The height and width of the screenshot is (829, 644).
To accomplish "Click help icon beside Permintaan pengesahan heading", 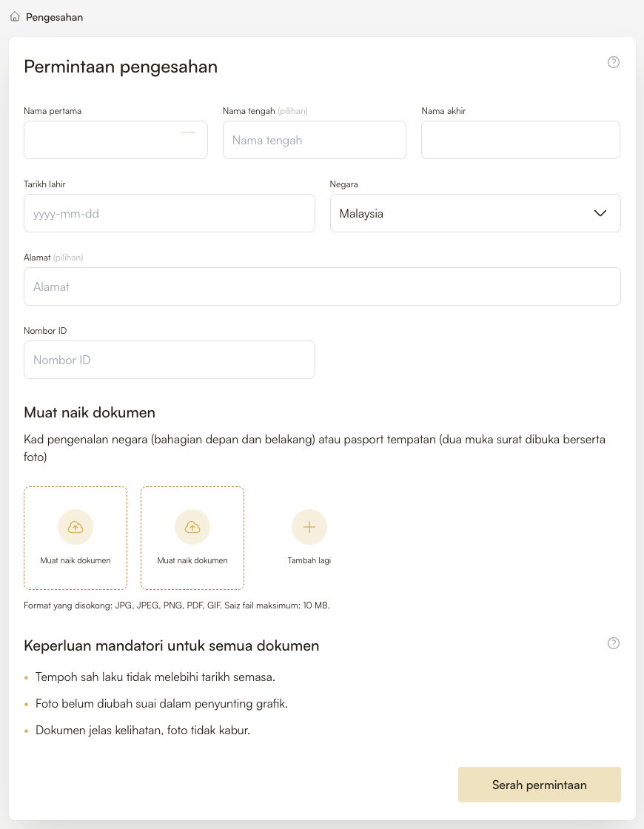I will click(613, 62).
